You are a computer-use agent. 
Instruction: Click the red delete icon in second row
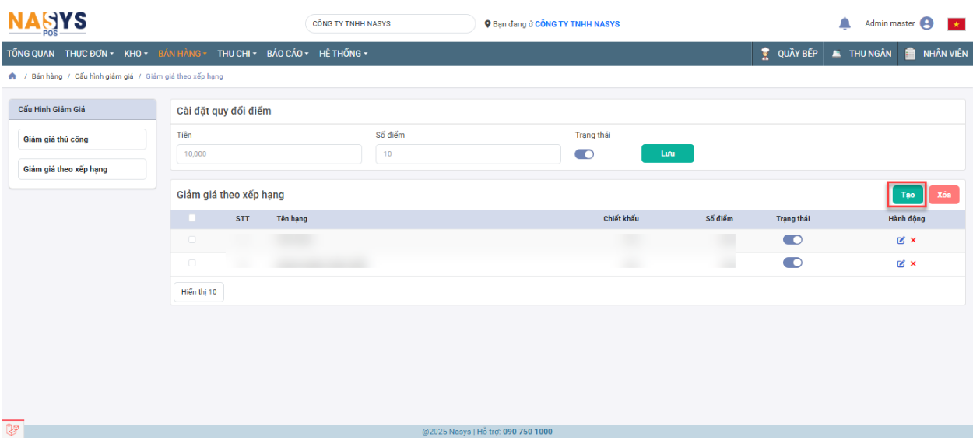(913, 263)
